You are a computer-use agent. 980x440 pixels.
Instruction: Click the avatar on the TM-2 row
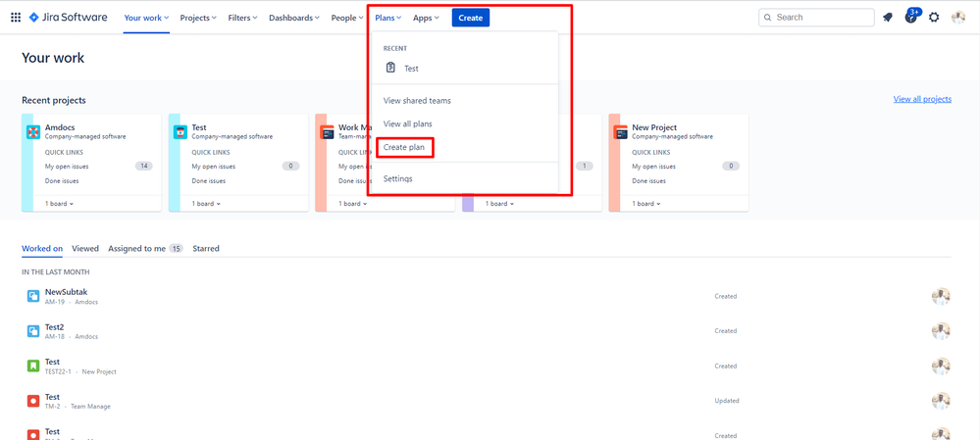click(x=941, y=402)
